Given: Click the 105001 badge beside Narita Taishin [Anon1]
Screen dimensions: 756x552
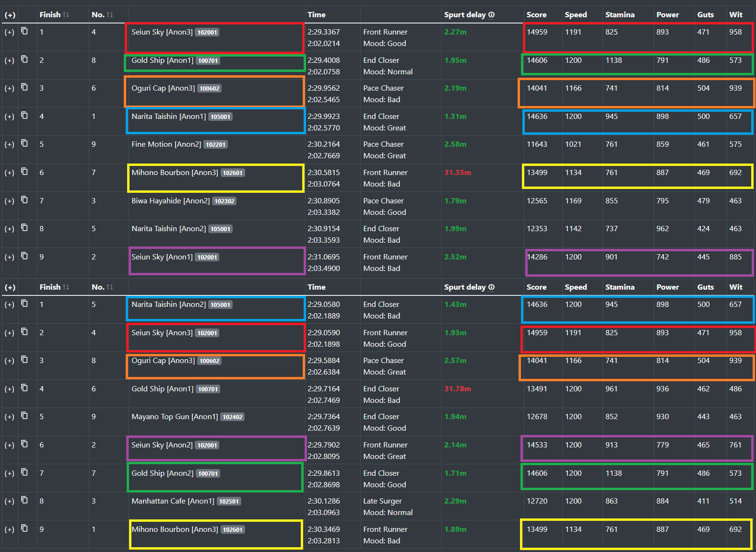Looking at the screenshot, I should [x=221, y=117].
